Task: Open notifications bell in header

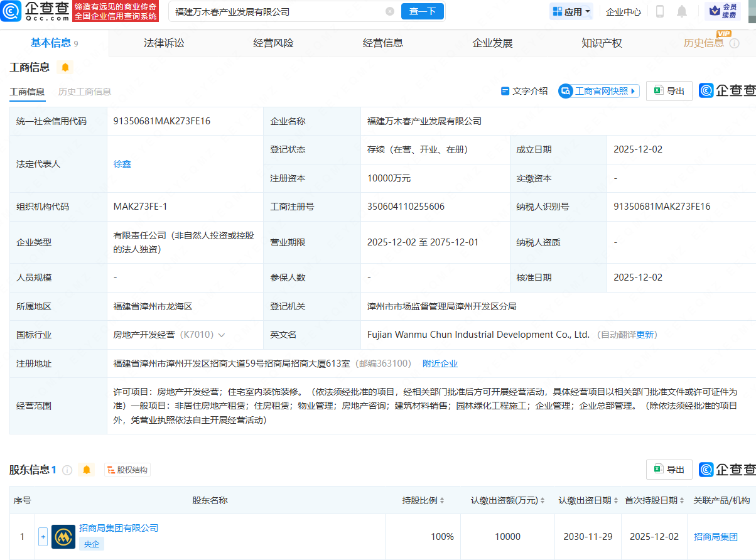Action: (681, 11)
